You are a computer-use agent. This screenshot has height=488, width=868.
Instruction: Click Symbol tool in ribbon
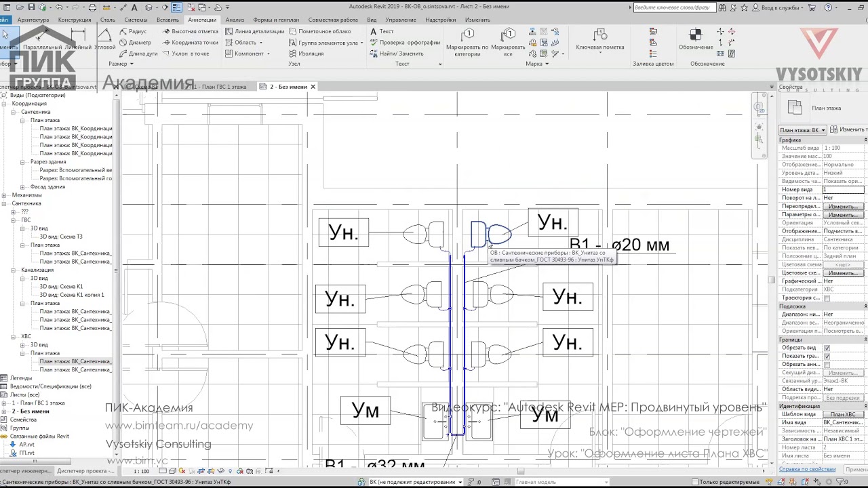696,39
